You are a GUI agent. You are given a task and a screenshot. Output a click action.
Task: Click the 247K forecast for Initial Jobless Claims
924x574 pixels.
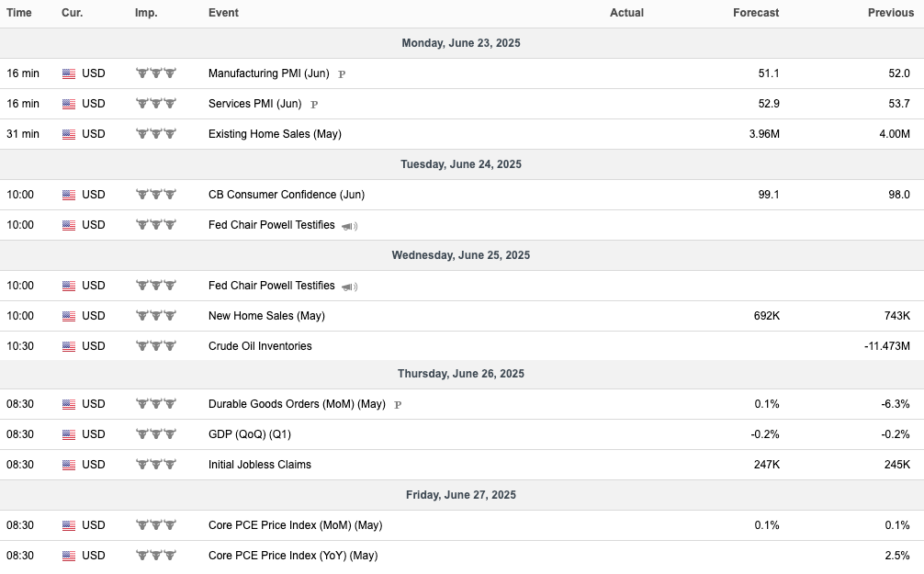[767, 465]
